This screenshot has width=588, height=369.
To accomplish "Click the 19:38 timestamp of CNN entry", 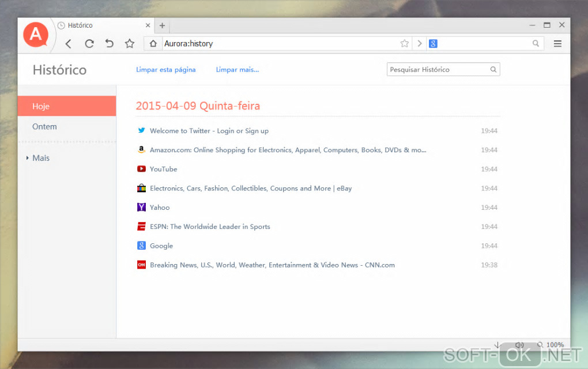I will click(489, 265).
